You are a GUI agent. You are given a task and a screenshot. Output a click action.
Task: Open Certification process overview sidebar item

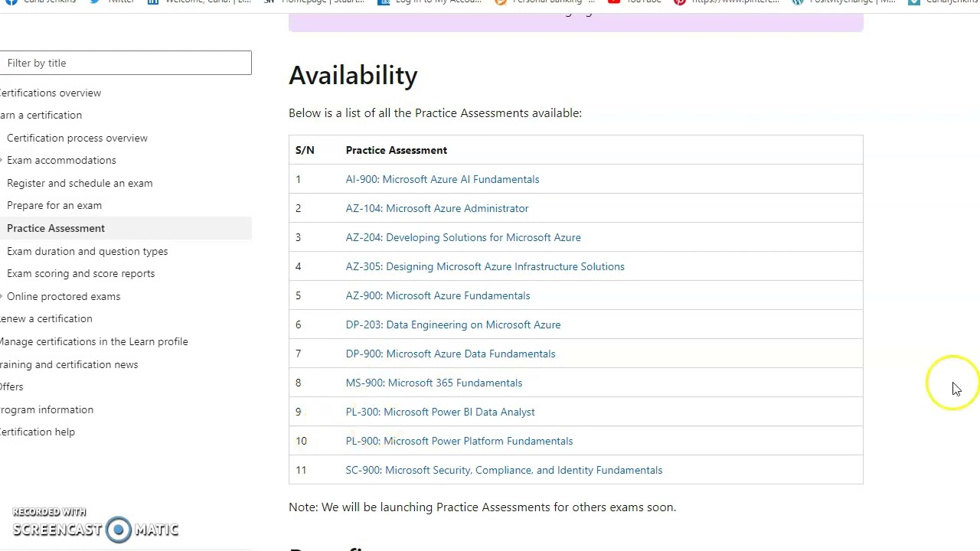coord(77,138)
